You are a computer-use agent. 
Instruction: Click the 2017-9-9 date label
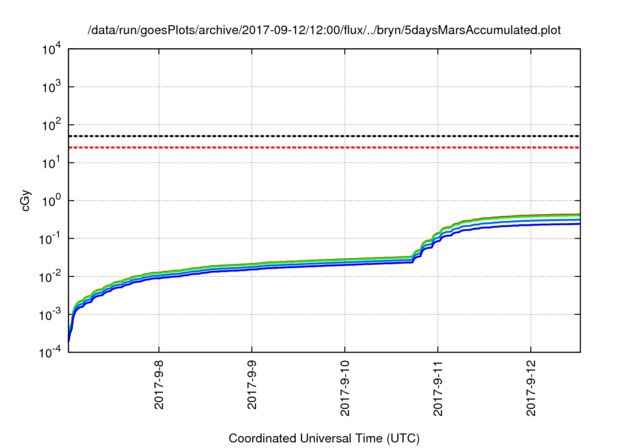252,385
